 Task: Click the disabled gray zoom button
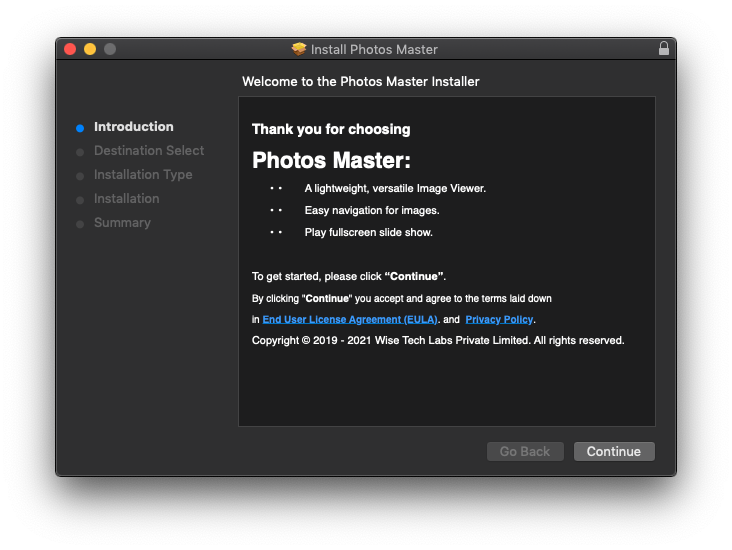pos(110,49)
